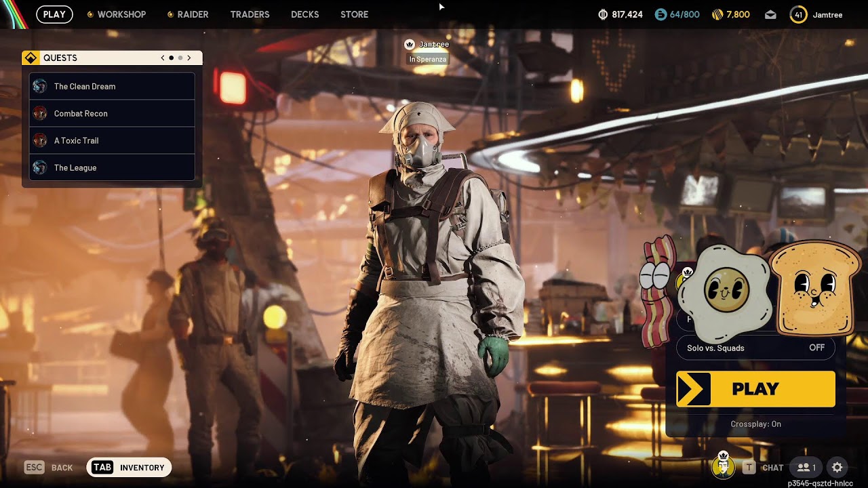The width and height of the screenshot is (868, 488).
Task: Click the Quests panel title
Action: pyautogui.click(x=60, y=58)
